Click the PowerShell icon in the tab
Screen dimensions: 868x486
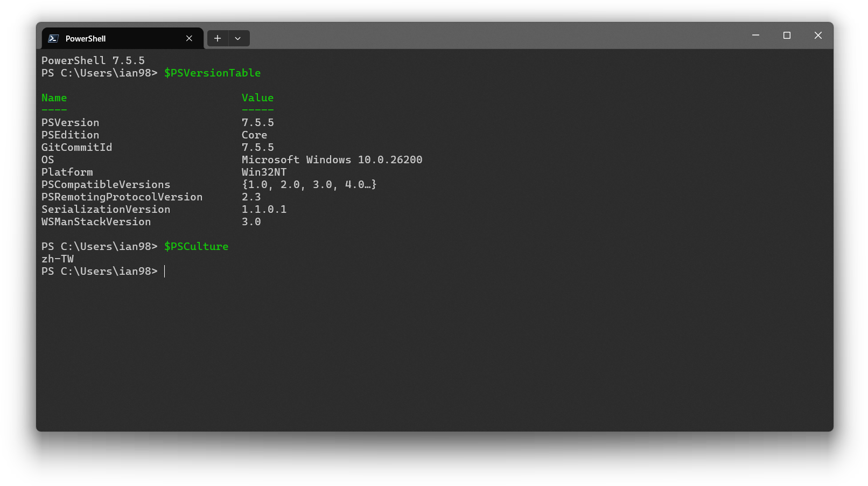[53, 38]
